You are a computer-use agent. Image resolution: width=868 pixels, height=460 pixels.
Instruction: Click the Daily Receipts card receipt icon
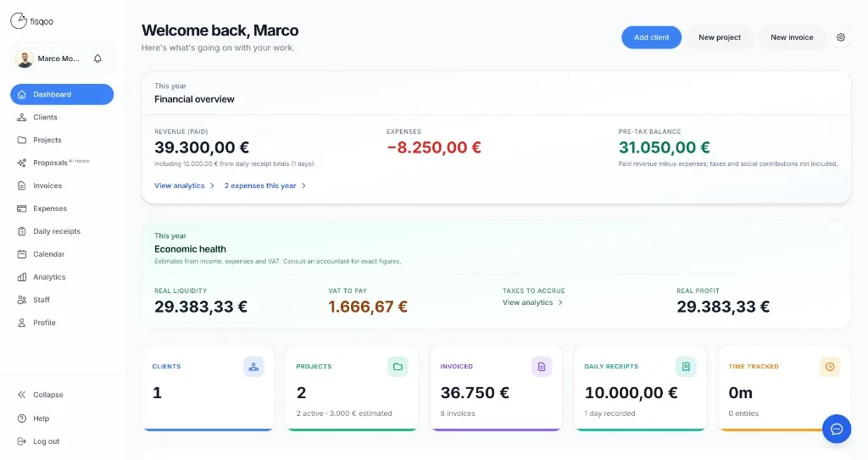686,367
